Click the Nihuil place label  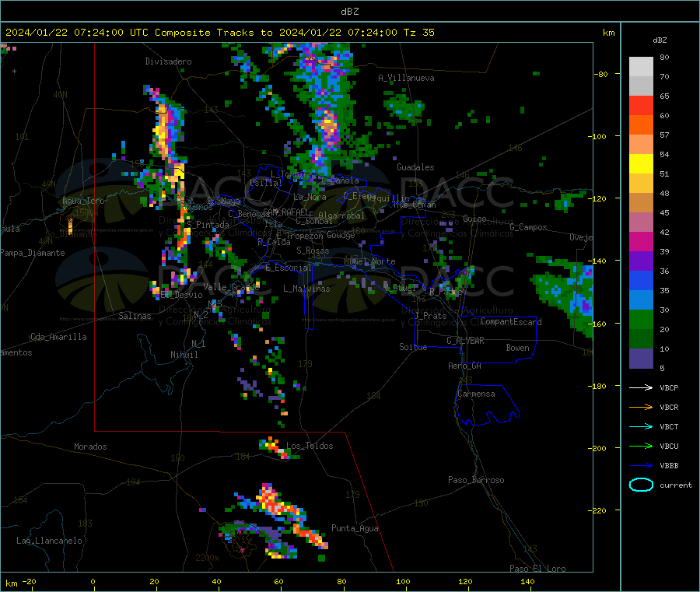184,355
